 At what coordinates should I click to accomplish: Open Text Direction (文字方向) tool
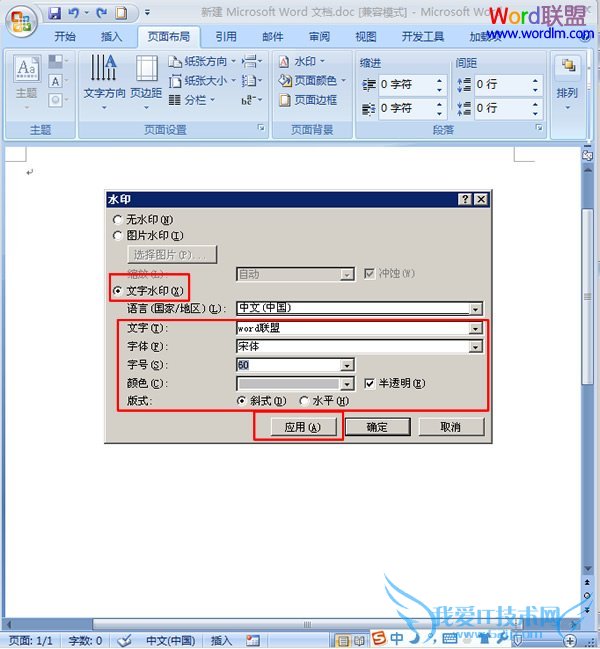[x=104, y=82]
